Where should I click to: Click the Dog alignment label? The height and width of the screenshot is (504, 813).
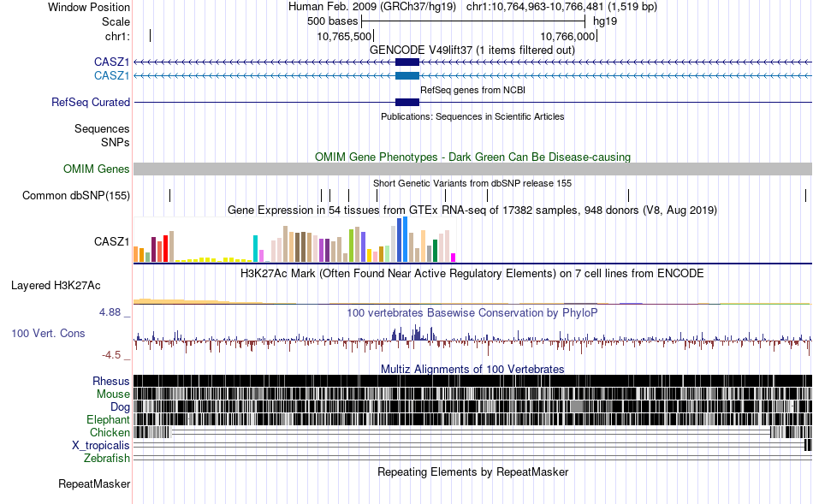pos(120,407)
